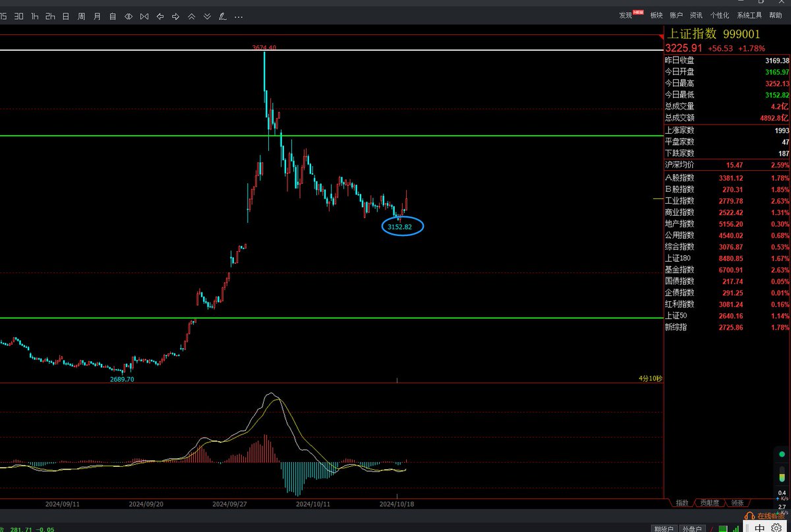791x532 pixels.
Task: Select the 红利指数 row
Action: [727, 304]
